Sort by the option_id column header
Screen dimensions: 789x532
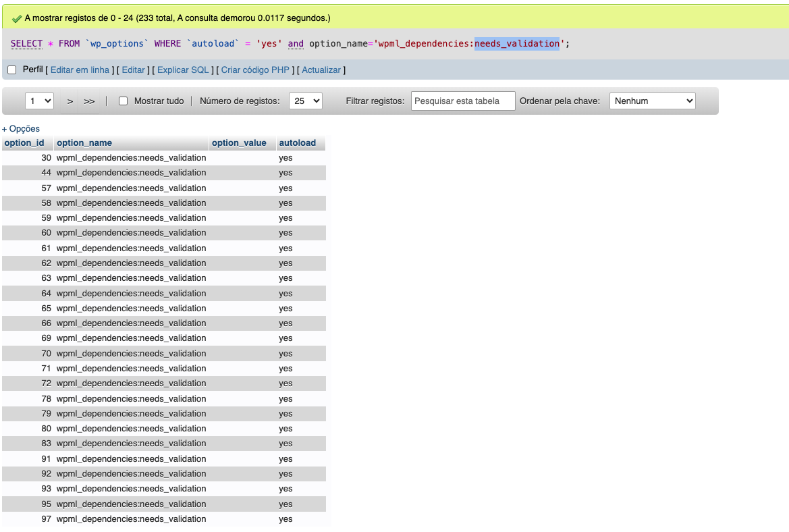[x=24, y=143]
